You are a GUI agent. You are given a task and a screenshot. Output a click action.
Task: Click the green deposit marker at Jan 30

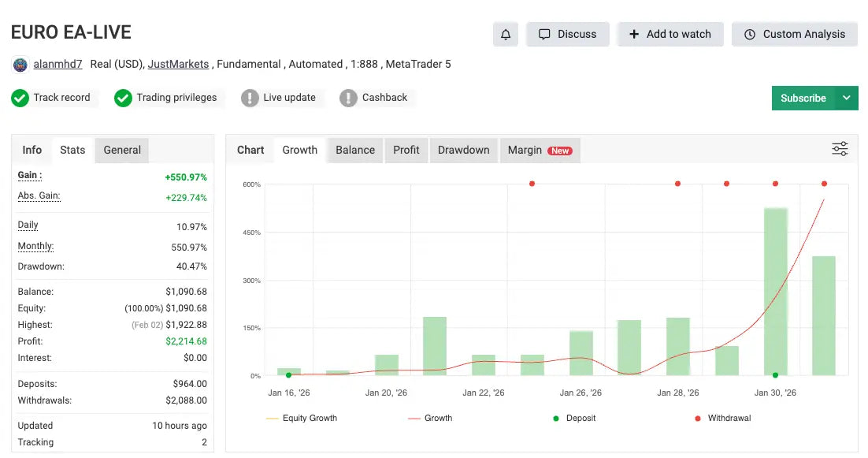pos(776,375)
